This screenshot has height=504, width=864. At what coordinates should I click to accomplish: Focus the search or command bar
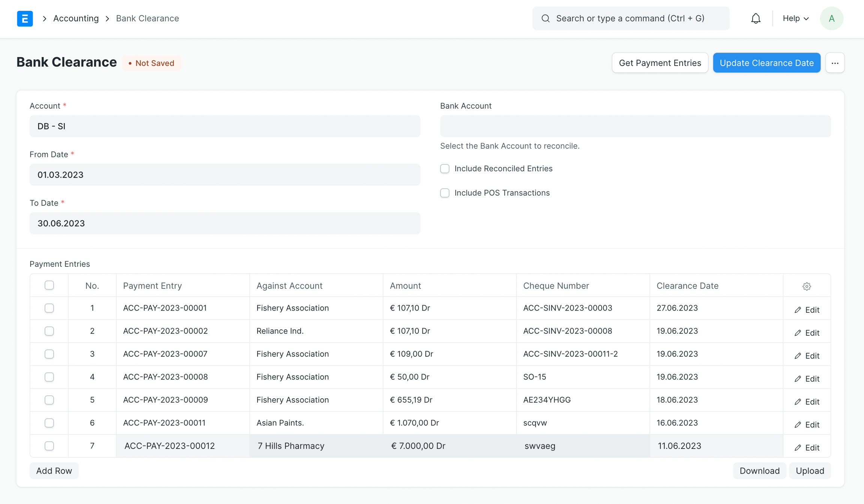tap(630, 18)
